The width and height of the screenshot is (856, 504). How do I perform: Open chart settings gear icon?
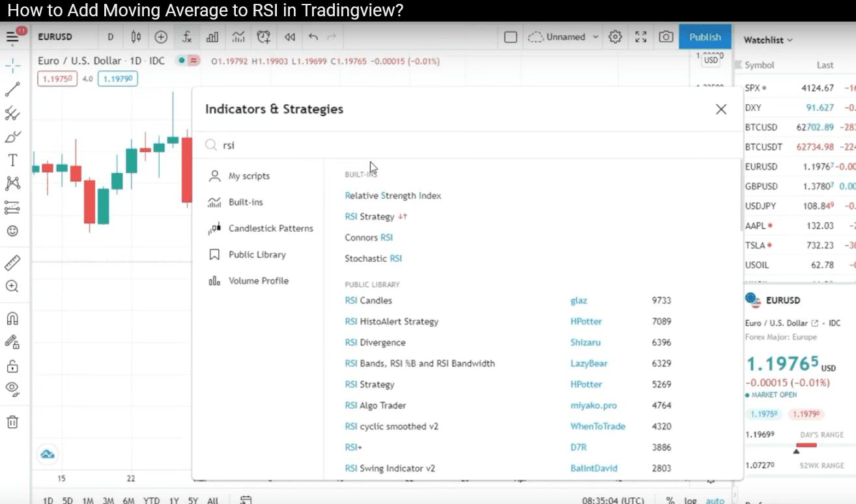tap(615, 37)
